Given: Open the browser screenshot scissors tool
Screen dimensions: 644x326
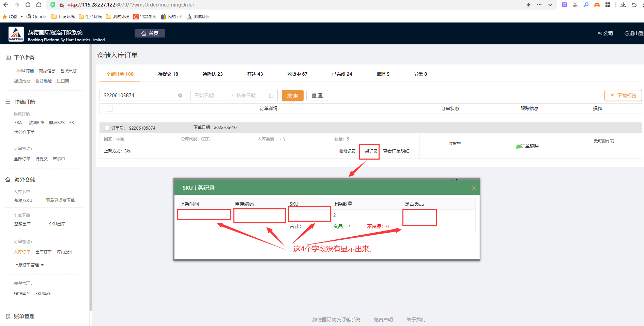Looking at the screenshot, I should (x=575, y=5).
